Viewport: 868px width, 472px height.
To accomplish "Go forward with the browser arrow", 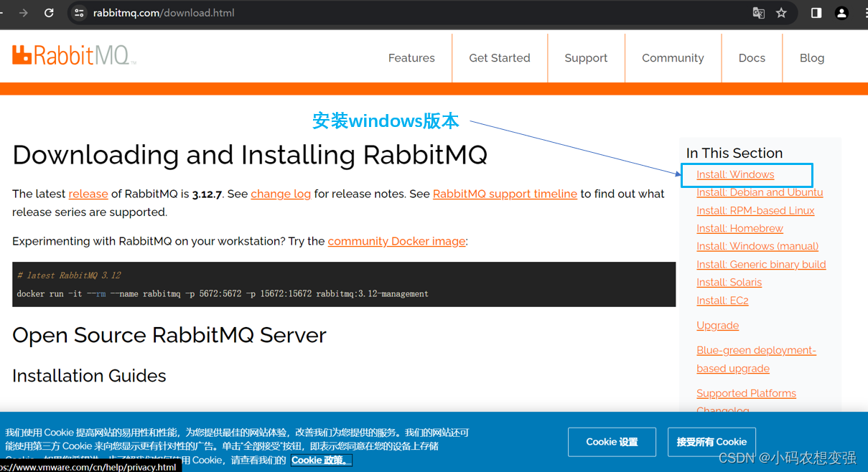I will [x=24, y=13].
